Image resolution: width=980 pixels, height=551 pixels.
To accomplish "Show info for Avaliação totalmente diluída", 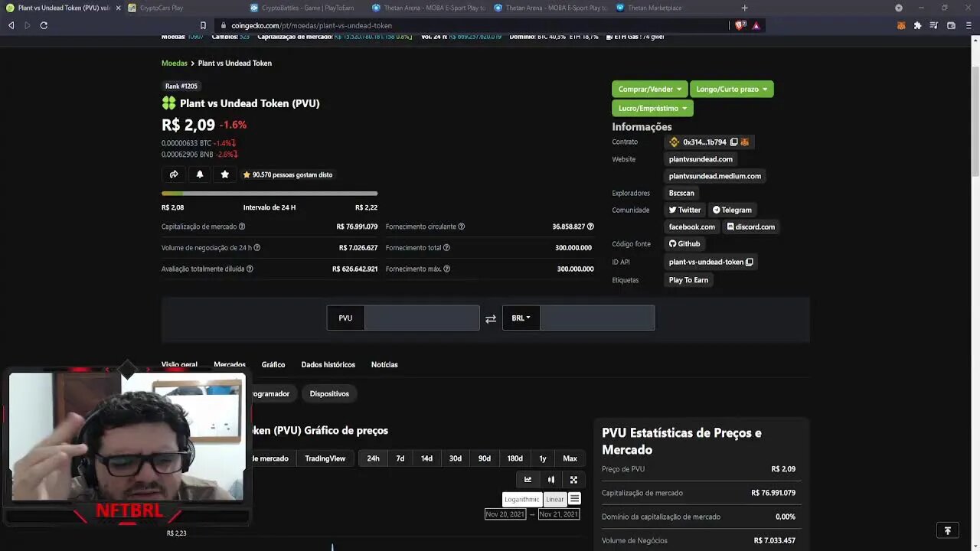I will [250, 269].
